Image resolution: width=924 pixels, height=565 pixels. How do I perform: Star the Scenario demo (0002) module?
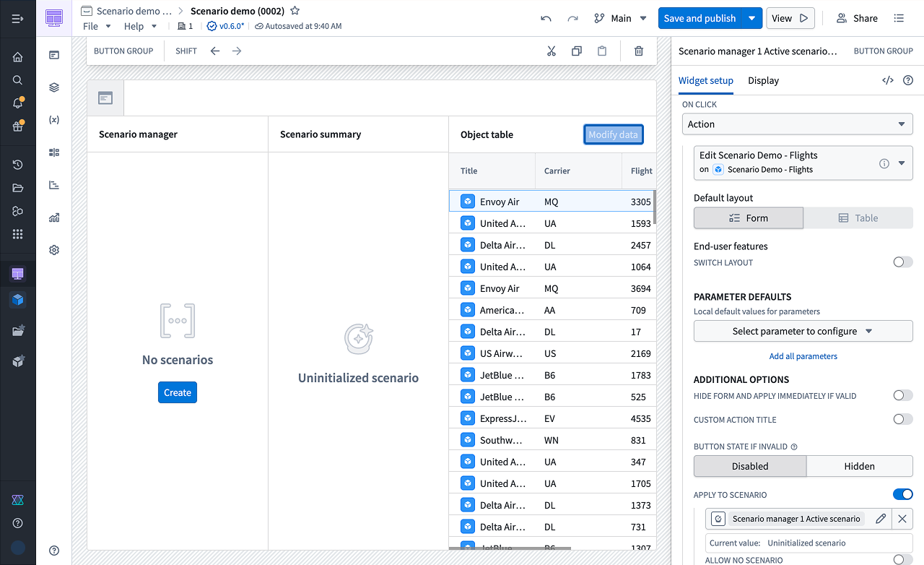(295, 11)
